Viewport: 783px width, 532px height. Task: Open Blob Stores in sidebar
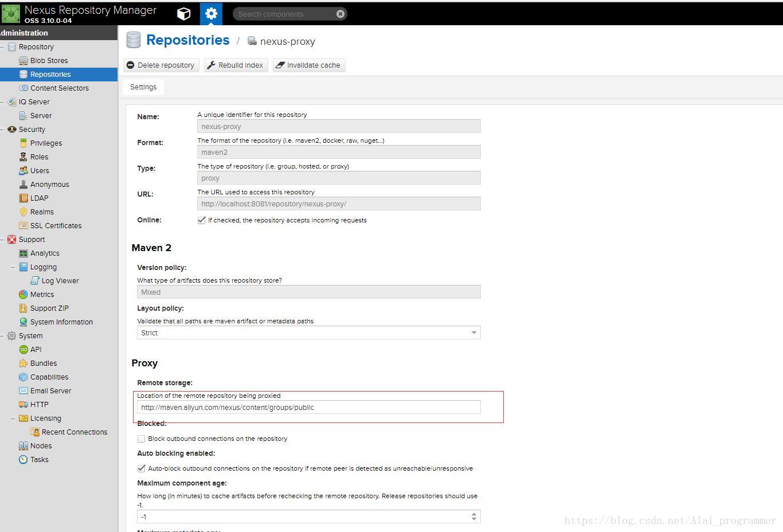(x=49, y=60)
